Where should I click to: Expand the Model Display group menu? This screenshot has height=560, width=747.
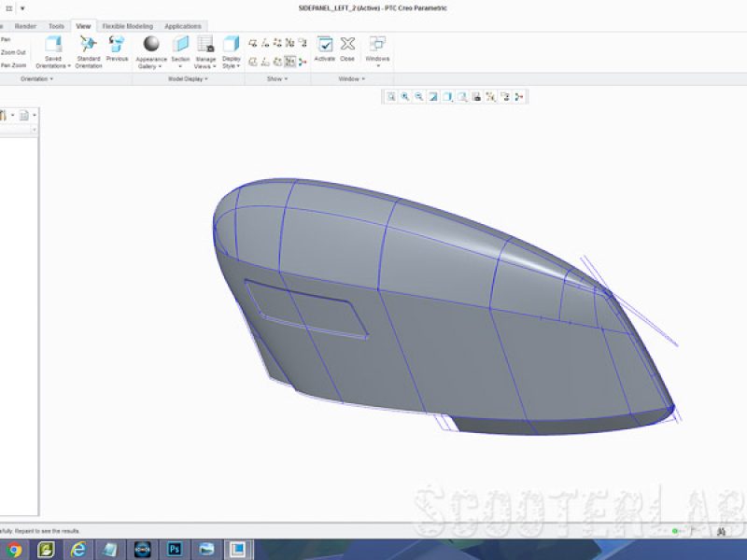(x=188, y=79)
